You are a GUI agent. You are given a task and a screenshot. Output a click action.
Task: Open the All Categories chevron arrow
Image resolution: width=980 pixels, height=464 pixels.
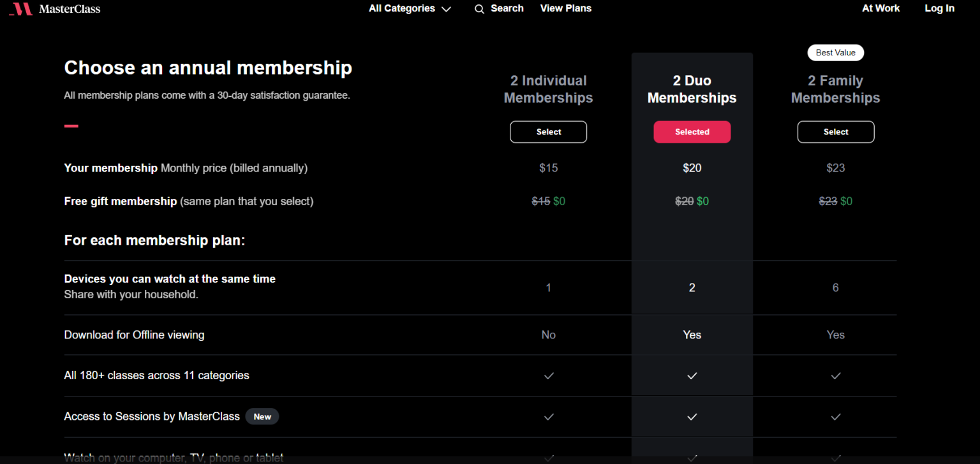click(x=447, y=9)
